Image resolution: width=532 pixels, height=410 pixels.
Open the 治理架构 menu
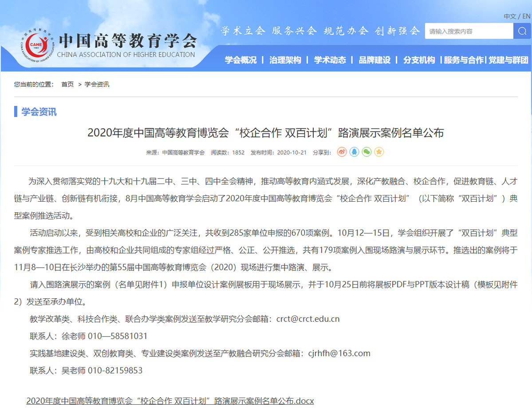pyautogui.click(x=285, y=60)
